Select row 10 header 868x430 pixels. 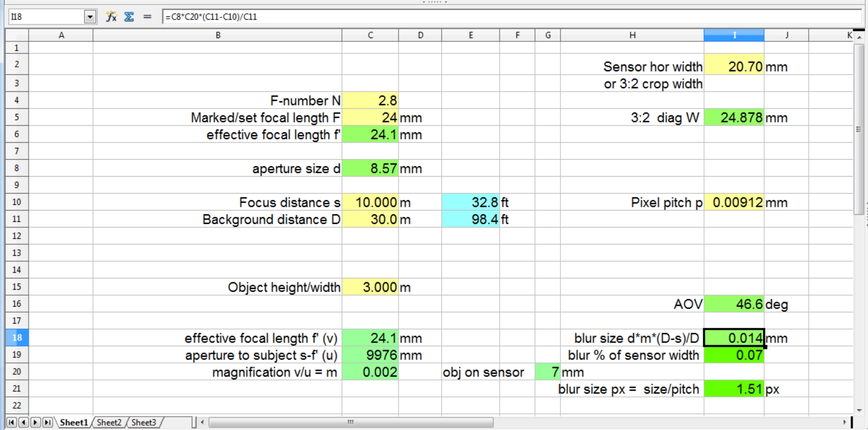coord(17,202)
